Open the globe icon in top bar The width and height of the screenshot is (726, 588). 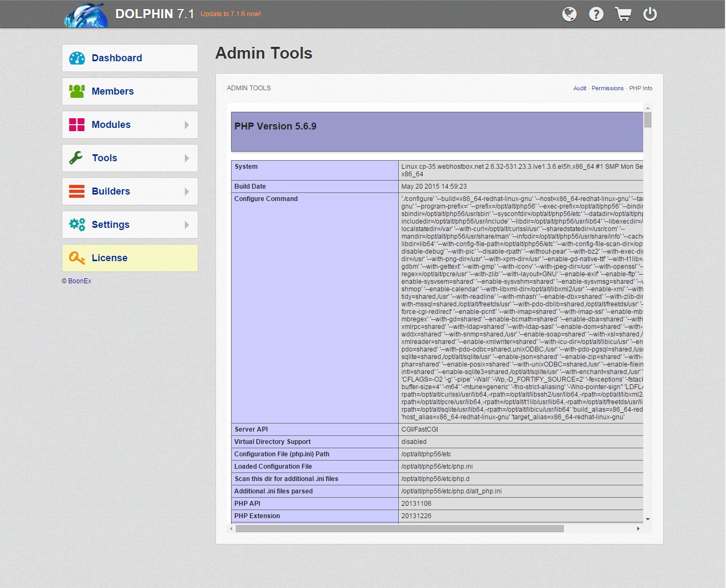coord(569,14)
